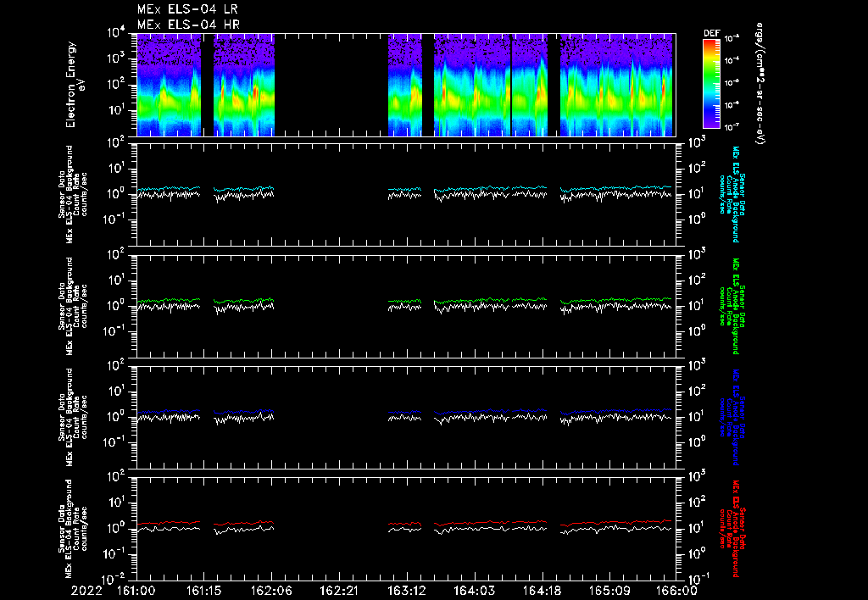Click the "162:21" time axis label
This screenshot has height=600, width=868.
tap(339, 591)
